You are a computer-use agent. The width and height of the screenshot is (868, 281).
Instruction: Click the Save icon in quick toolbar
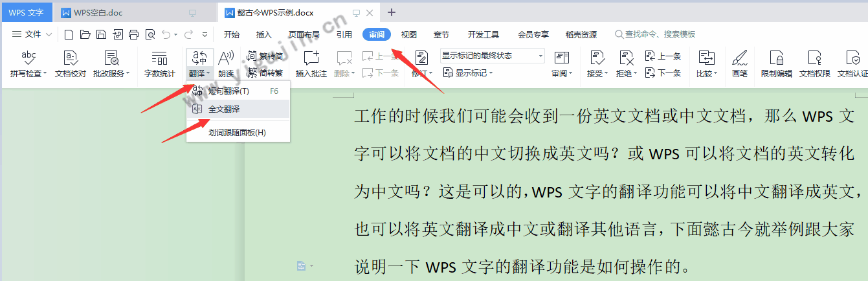[x=101, y=34]
